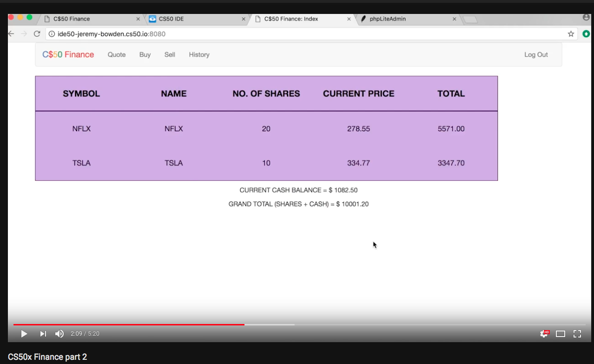Select NFLX in the name column

pos(174,129)
